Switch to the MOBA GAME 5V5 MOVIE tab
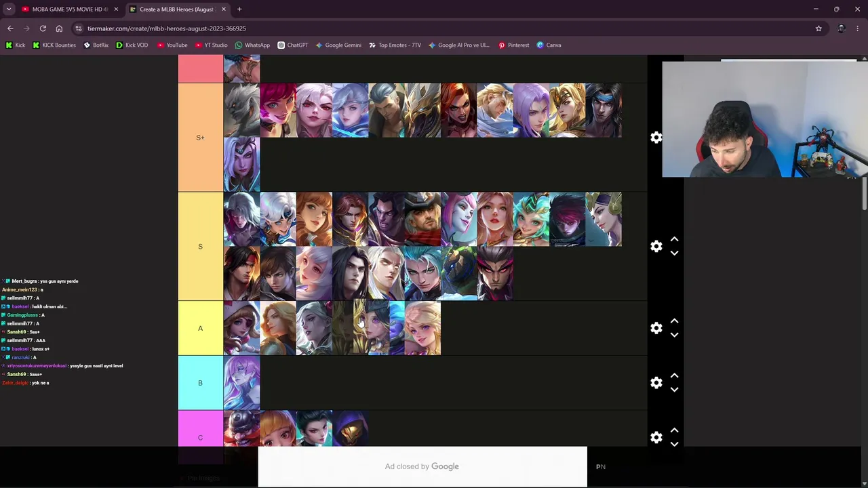The height and width of the screenshot is (488, 868). click(x=64, y=9)
